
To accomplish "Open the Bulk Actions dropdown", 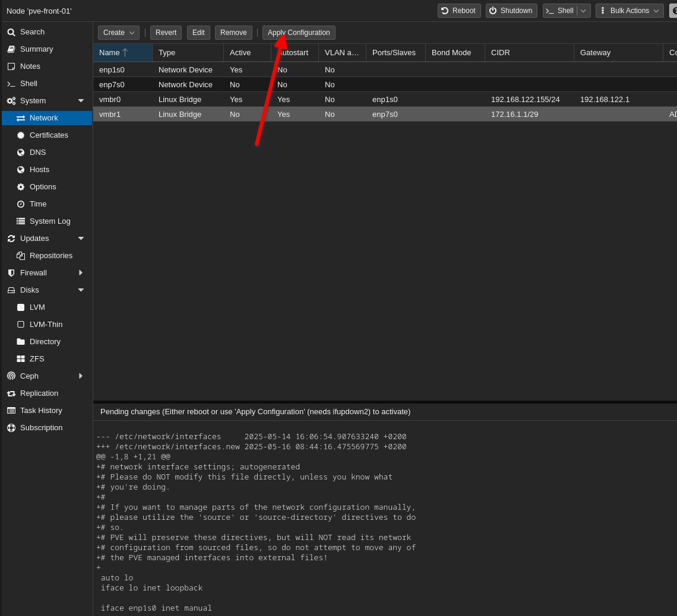I will click(x=629, y=11).
